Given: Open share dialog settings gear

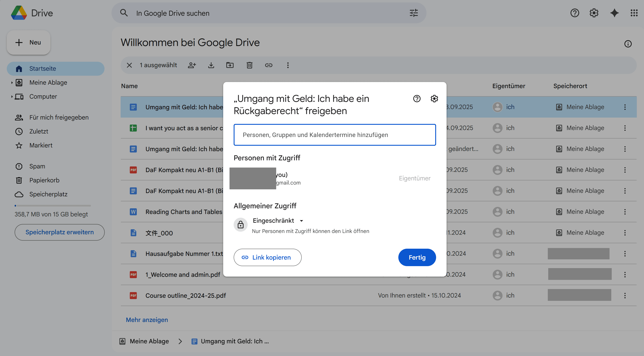Looking at the screenshot, I should (434, 99).
